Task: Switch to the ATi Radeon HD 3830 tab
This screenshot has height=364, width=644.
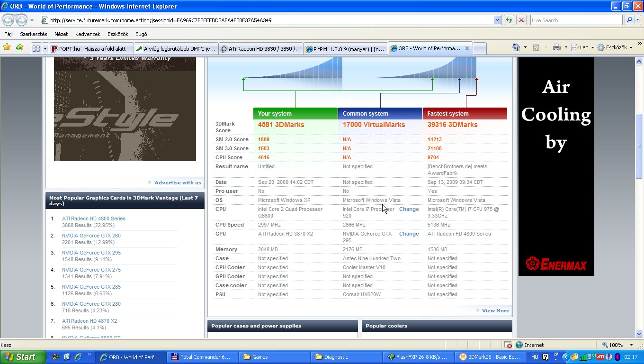Action: click(260, 48)
